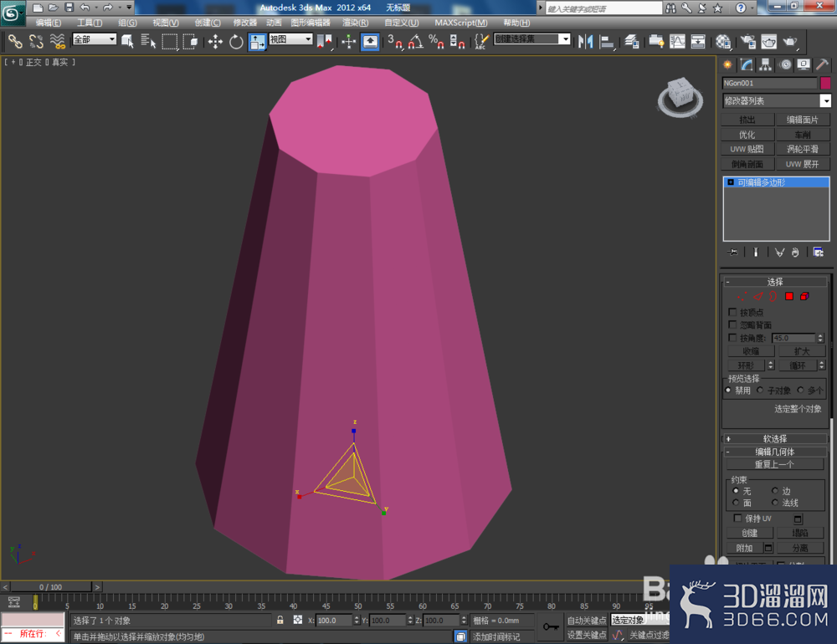Open the Material Editor icon
Screen dimensions: 837x644
[723, 41]
